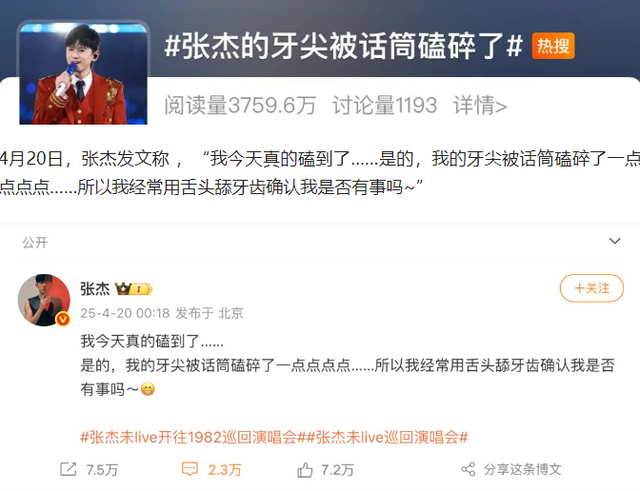
Task: Like the post with the thumbs-up icon
Action: [305, 469]
